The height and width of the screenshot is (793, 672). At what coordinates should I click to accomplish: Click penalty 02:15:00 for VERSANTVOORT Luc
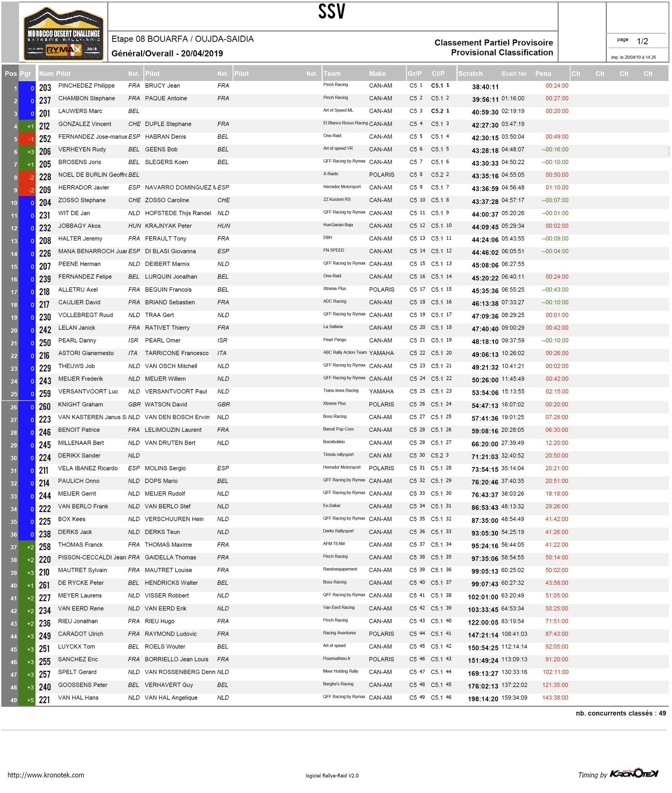(557, 392)
